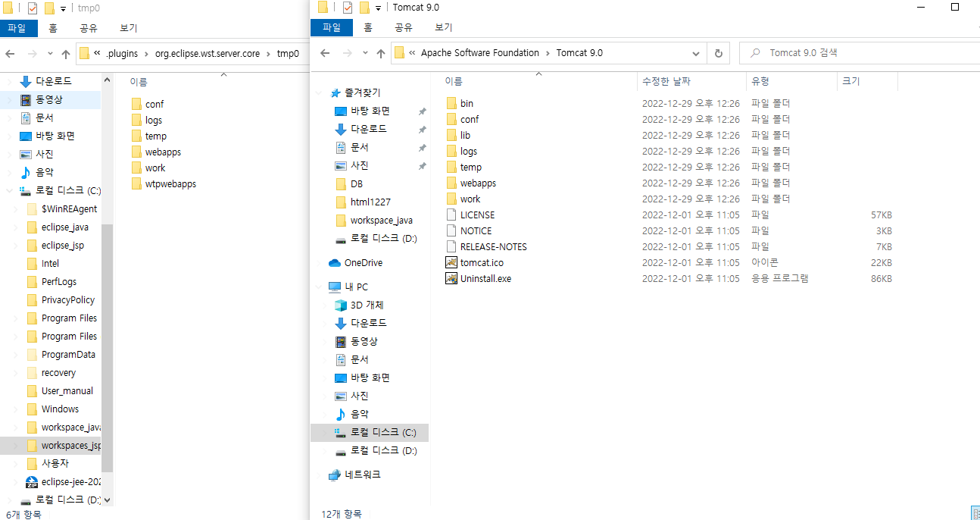The width and height of the screenshot is (980, 520).
Task: Expand the OneDrive tree node
Action: [320, 263]
